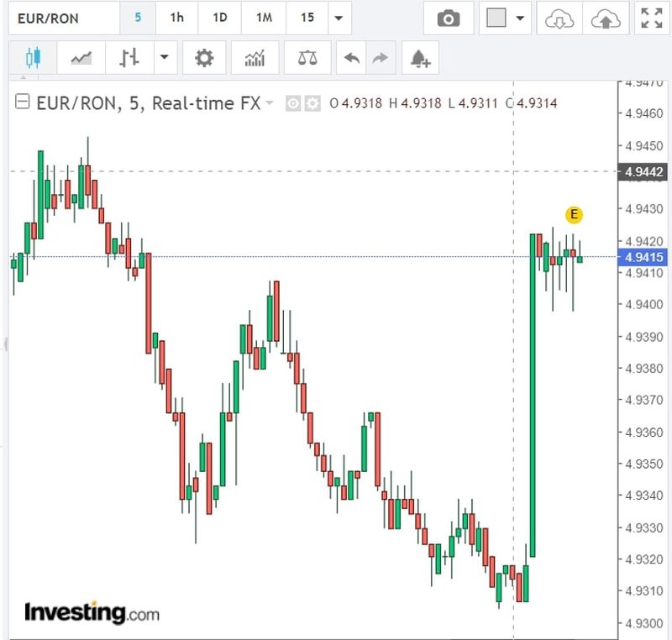Viewport: 672px width, 640px height.
Task: Open the layout square dropdown
Action: (x=520, y=18)
